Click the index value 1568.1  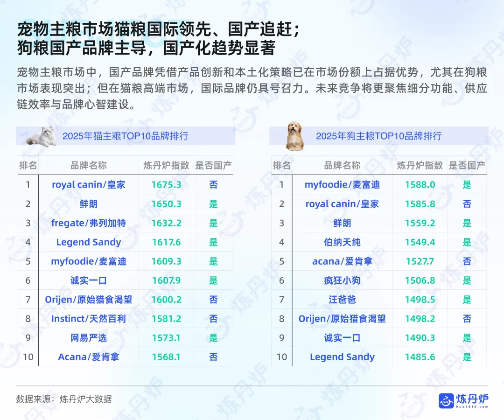[x=166, y=357]
